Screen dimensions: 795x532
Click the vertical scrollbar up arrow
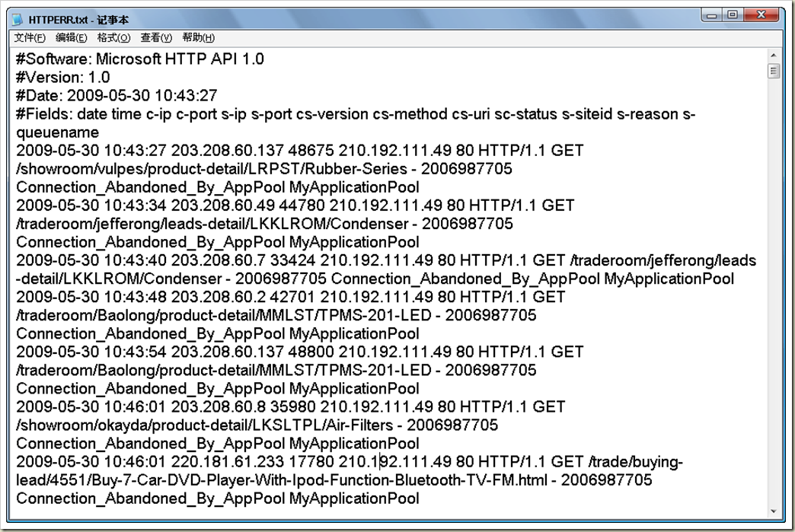774,55
